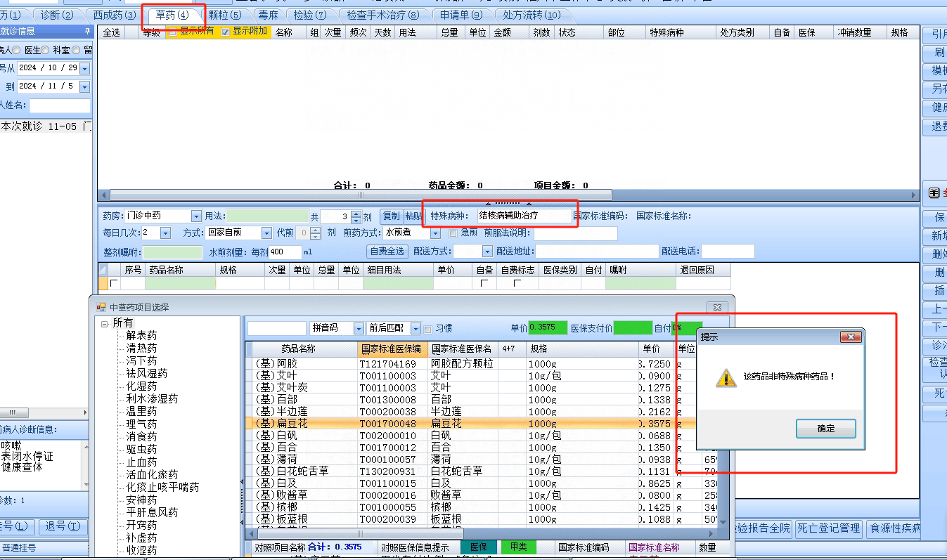Click the 粘贴 button
The image size is (947, 560).
[x=413, y=216]
